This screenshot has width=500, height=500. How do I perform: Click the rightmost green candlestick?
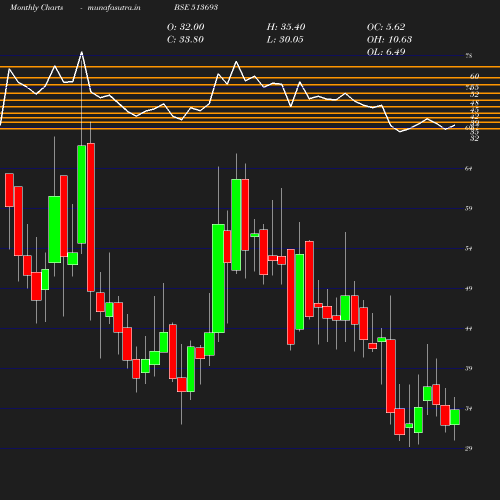click(x=455, y=417)
